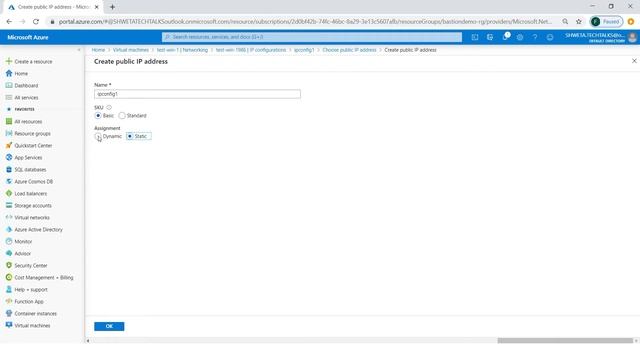Open Monitor icon in sidebar
Image resolution: width=640 pixels, height=360 pixels.
pos(9,241)
